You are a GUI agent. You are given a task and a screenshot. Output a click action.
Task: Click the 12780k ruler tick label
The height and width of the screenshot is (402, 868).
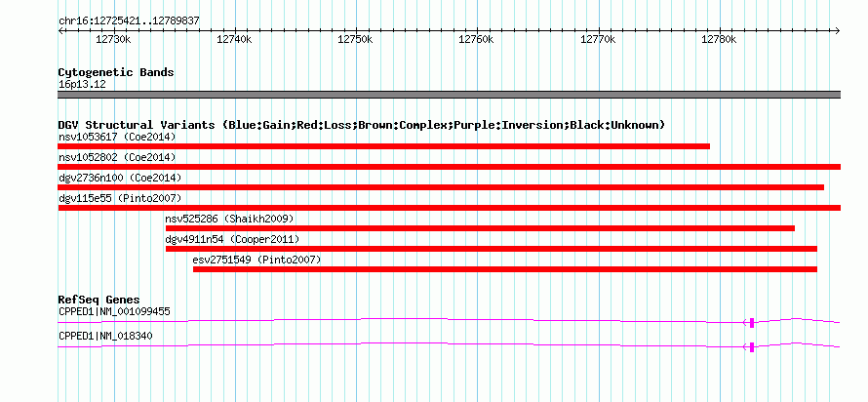pyautogui.click(x=719, y=39)
